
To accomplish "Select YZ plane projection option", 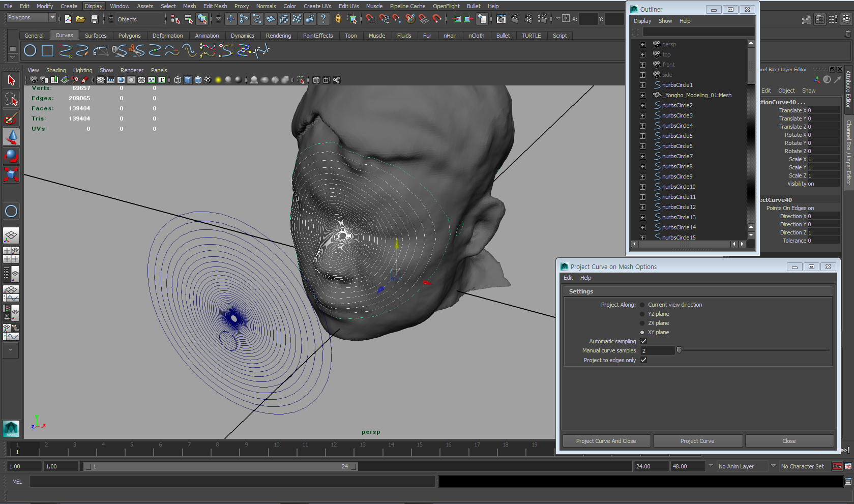I will [x=642, y=314].
